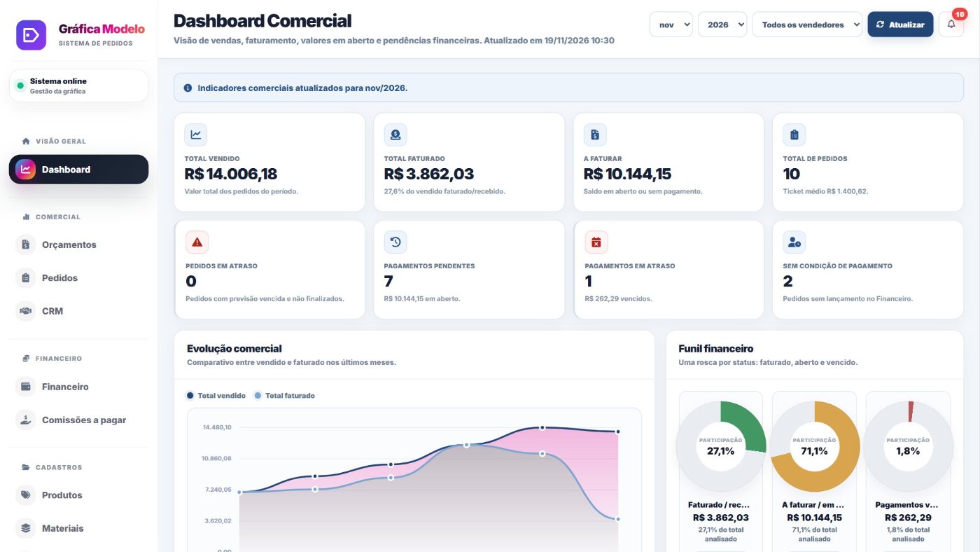Screen dimensions: 980x552
Task: Click the Atualizar button
Action: 900,25
